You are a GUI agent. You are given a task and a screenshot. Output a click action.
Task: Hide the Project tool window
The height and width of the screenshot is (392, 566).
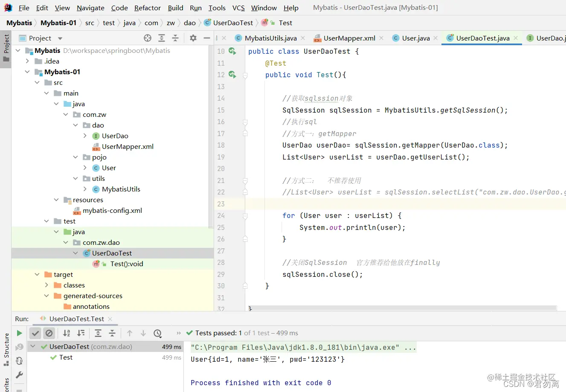[207, 38]
